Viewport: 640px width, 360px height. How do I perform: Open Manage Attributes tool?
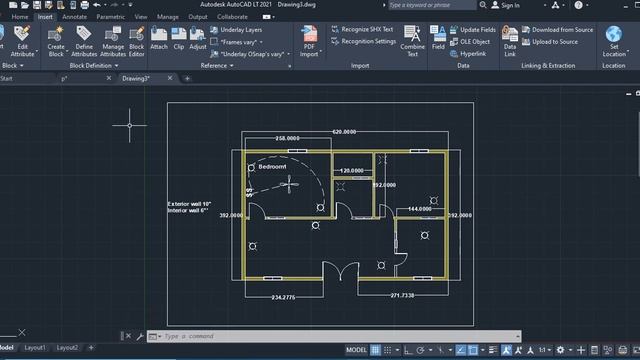tap(113, 41)
